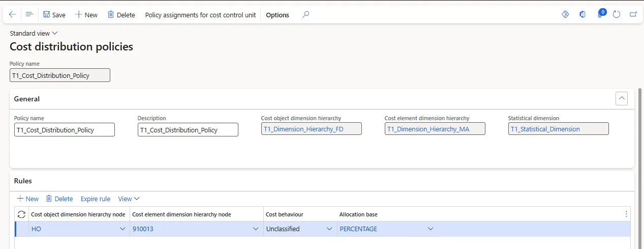Open the Options menu
Viewport: 644px width, 249px height.
(x=278, y=15)
